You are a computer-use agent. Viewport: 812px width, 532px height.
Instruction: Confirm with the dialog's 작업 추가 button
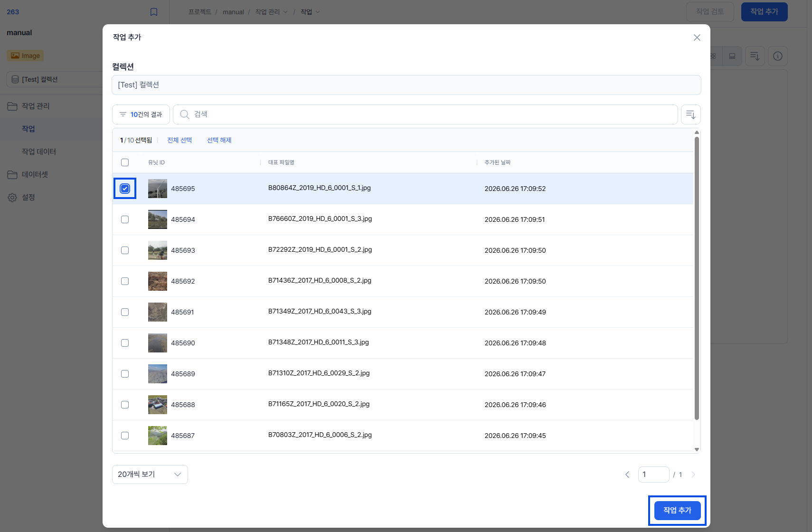pos(677,510)
